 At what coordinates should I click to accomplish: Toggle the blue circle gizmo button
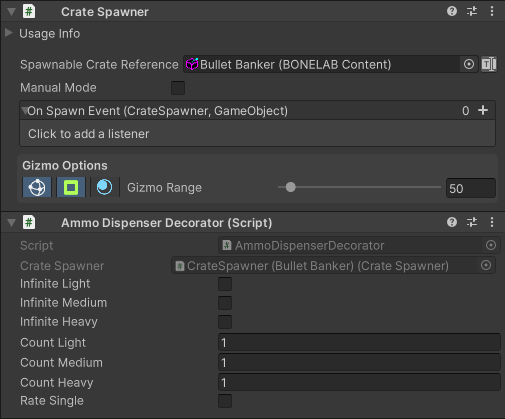coord(104,187)
